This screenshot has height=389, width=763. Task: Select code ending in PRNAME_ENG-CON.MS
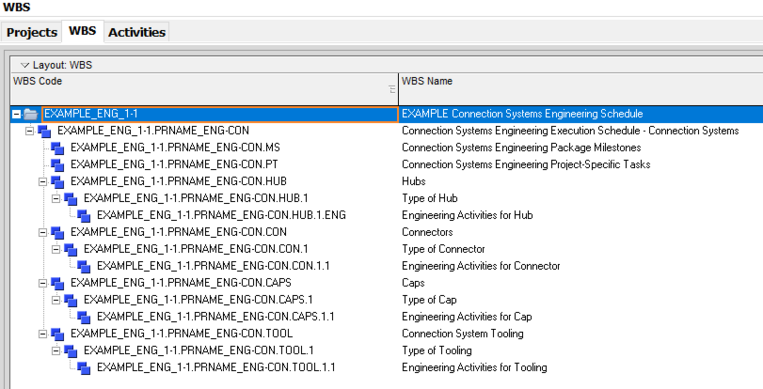point(175,148)
